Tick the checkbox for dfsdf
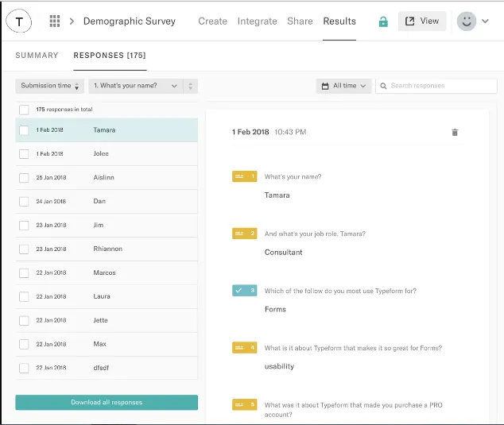This screenshot has height=425, width=504. [24, 368]
